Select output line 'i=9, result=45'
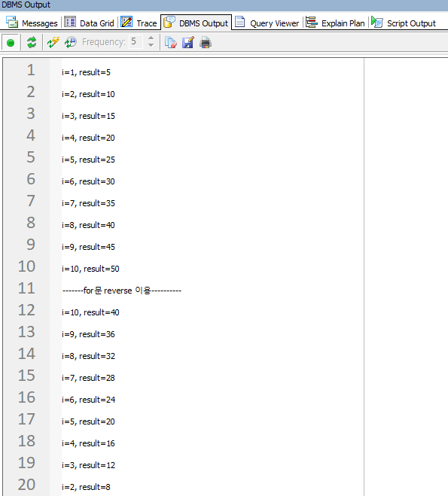The image size is (448, 496). [88, 247]
